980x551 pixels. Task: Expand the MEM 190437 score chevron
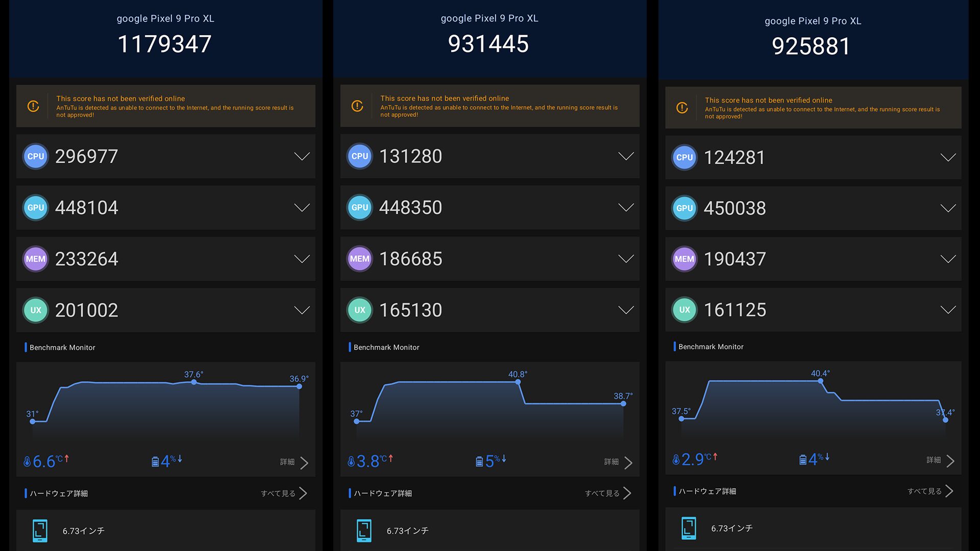click(x=948, y=259)
